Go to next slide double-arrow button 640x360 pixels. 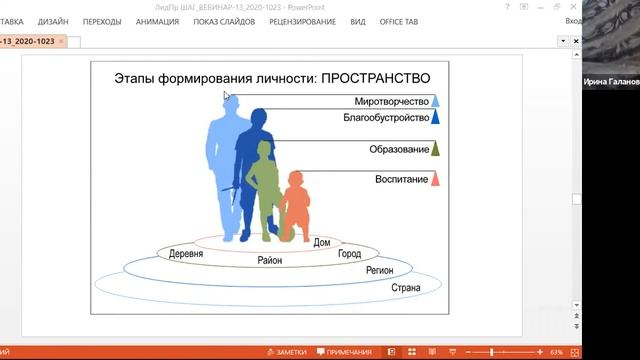tap(576, 327)
